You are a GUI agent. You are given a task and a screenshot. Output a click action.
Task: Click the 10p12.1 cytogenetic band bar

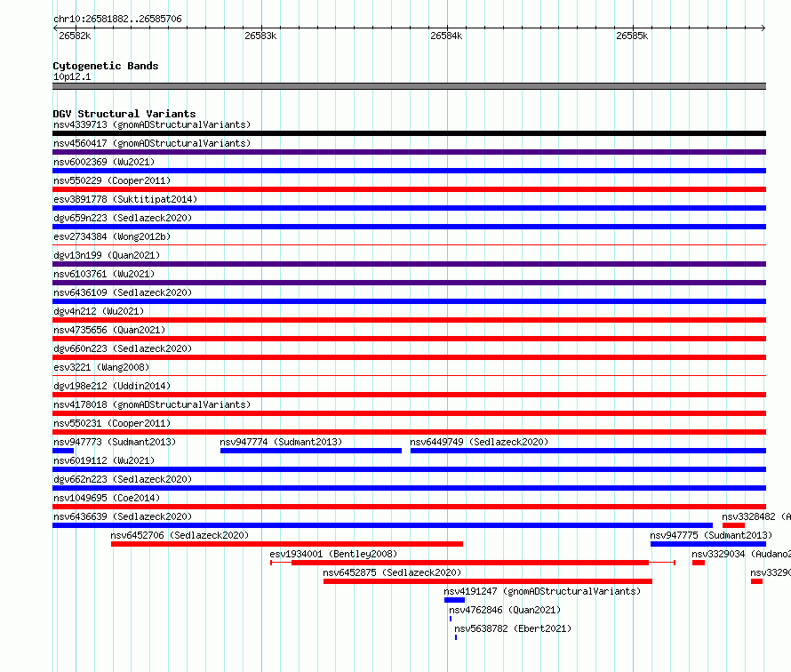click(409, 86)
